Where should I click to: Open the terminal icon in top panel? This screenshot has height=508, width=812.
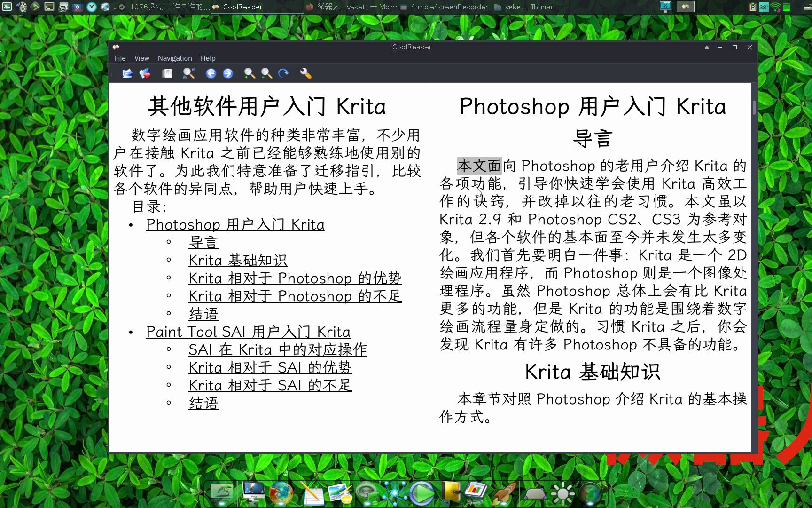(x=49, y=7)
